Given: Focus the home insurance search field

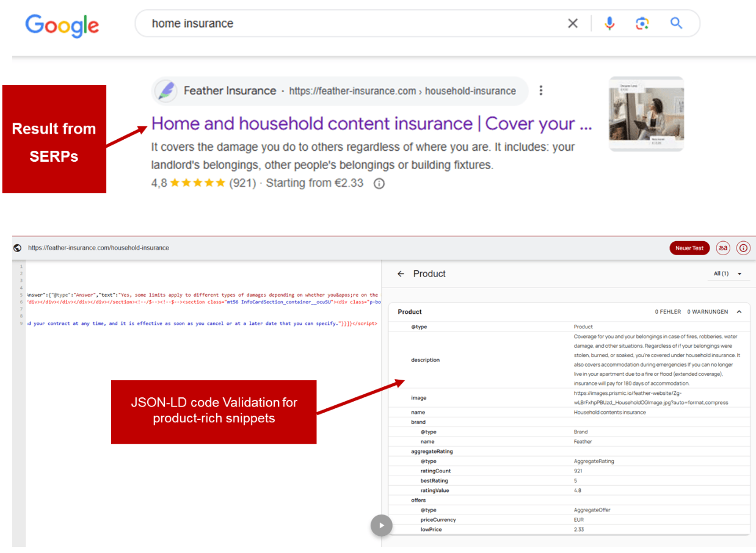Looking at the screenshot, I should click(x=354, y=24).
